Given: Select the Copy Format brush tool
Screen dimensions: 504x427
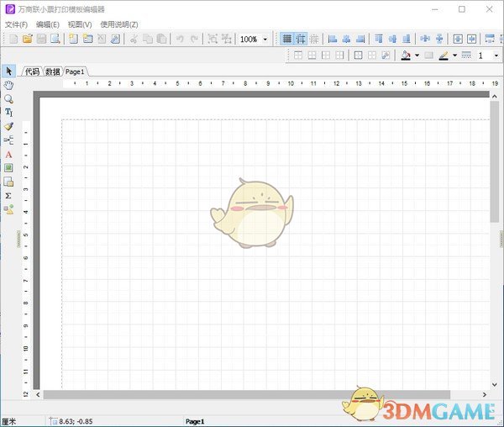Looking at the screenshot, I should coord(8,126).
